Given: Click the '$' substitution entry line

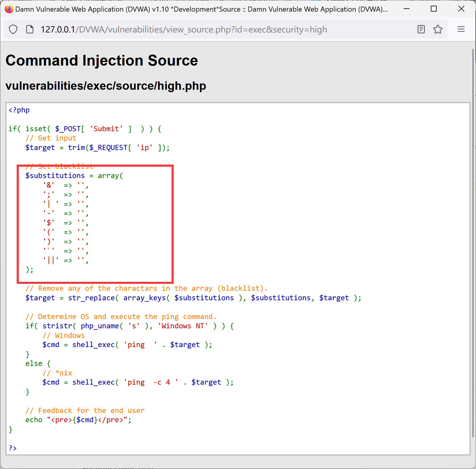Looking at the screenshot, I should 66,223.
